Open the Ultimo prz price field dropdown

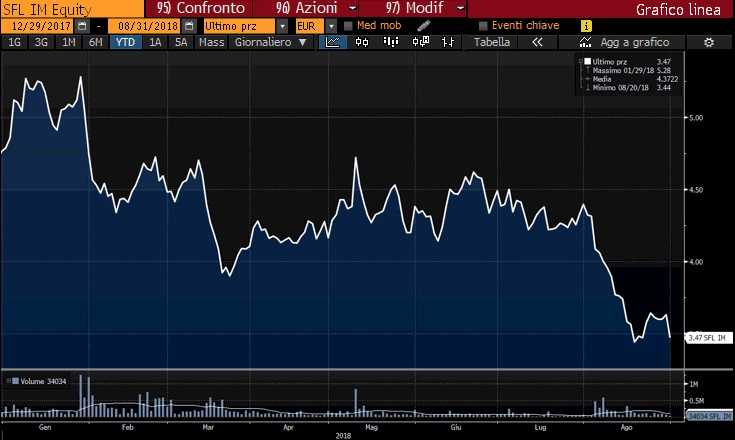pyautogui.click(x=283, y=25)
